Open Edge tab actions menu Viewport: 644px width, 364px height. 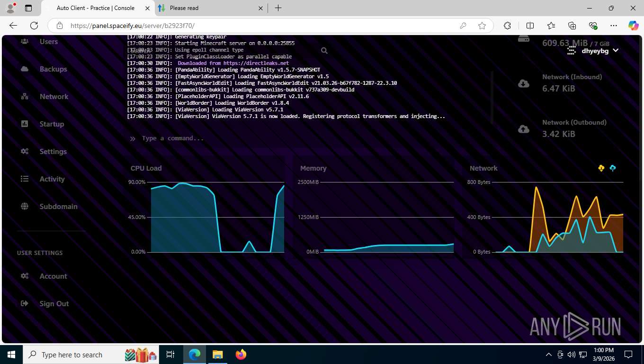28,8
